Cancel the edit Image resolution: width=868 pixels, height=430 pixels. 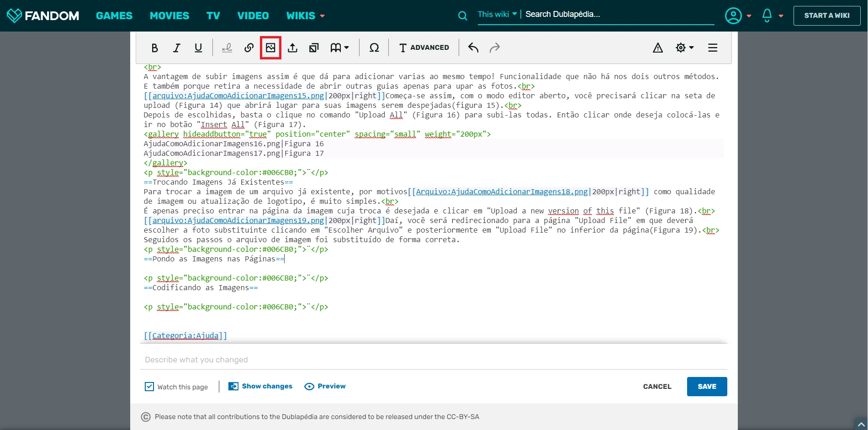[x=657, y=387]
